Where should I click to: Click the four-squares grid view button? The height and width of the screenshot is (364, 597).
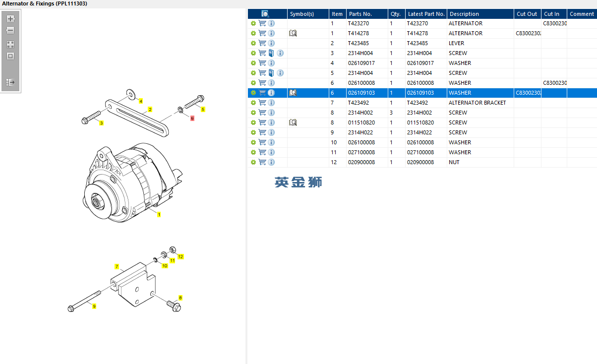coord(10,44)
